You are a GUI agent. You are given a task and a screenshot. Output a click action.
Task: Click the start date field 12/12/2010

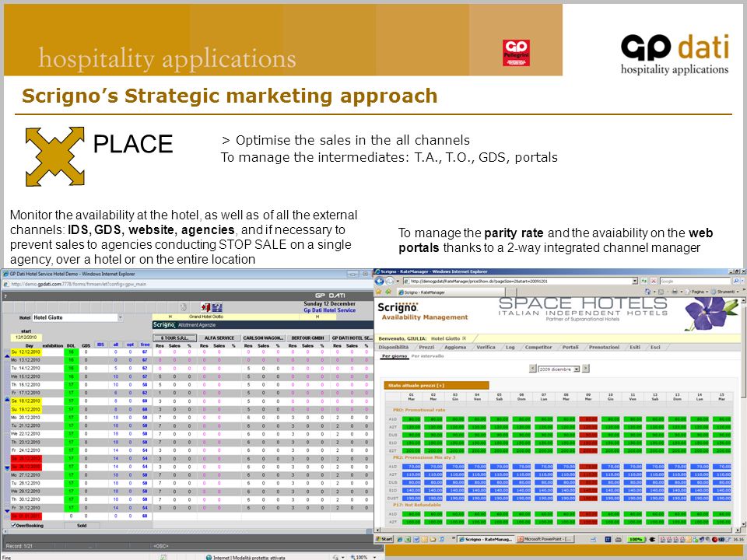(26, 337)
